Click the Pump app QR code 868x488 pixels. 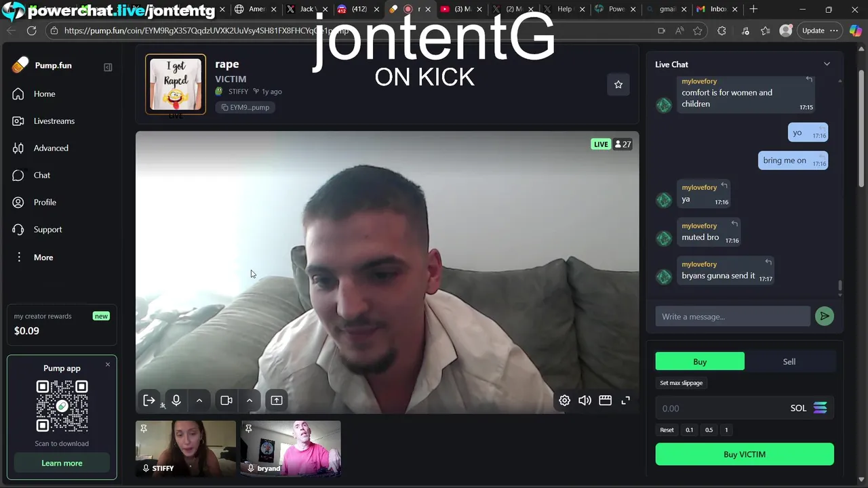[x=62, y=406]
